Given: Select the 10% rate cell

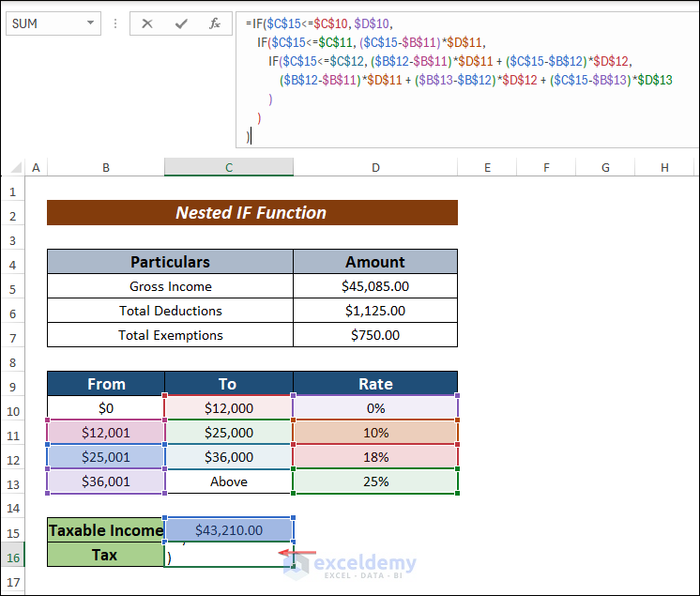Looking at the screenshot, I should (x=375, y=433).
